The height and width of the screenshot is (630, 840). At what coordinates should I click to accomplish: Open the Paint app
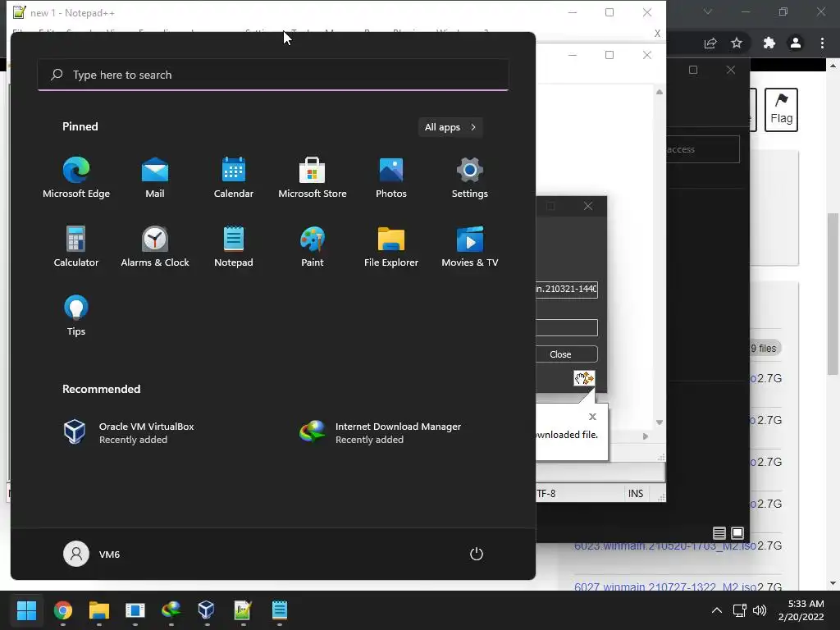313,246
